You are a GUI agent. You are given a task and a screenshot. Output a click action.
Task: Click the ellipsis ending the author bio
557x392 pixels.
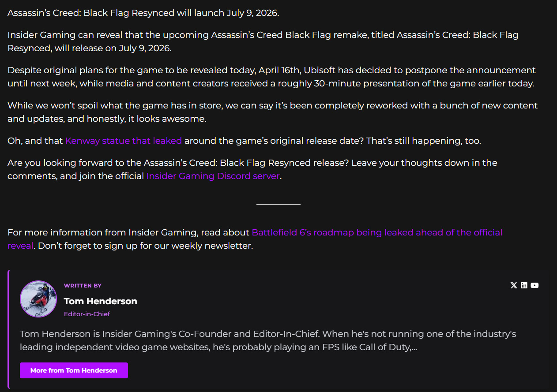click(414, 347)
